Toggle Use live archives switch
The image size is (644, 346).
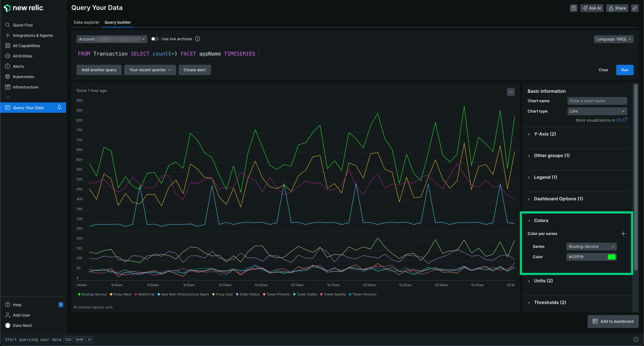coord(155,39)
